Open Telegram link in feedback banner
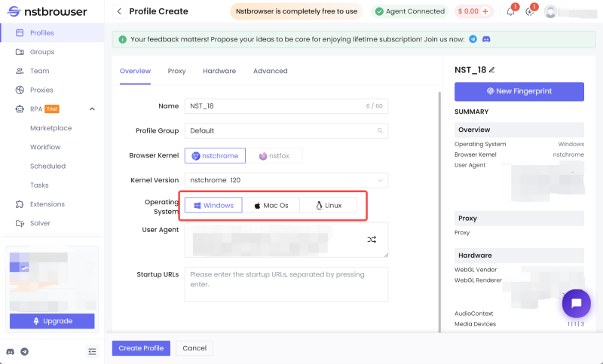 473,39
